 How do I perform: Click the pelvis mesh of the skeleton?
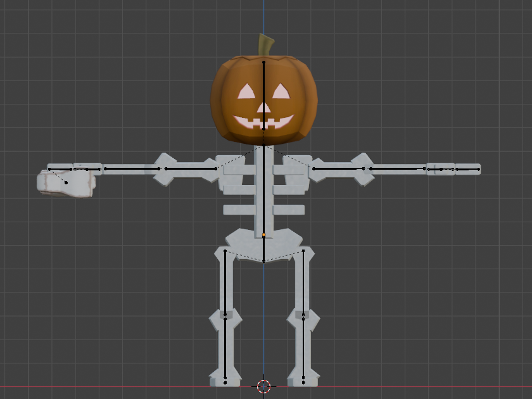pyautogui.click(x=263, y=244)
